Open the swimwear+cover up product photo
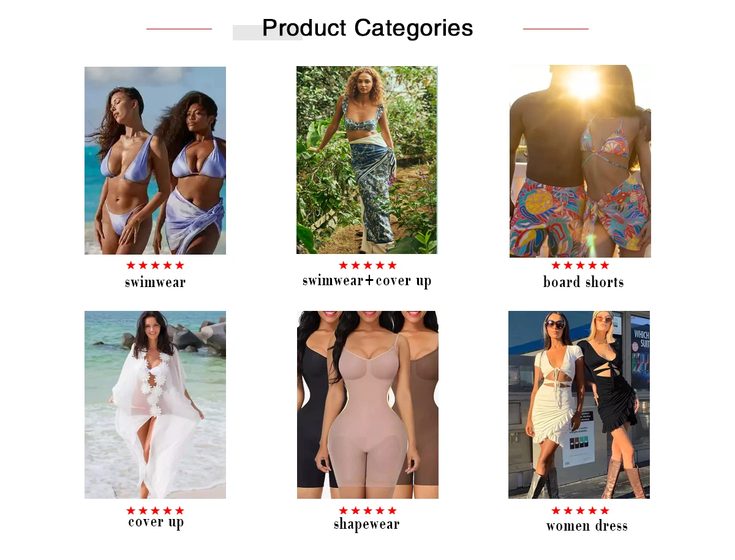Viewport: 735px width, 560px height. pos(367,160)
